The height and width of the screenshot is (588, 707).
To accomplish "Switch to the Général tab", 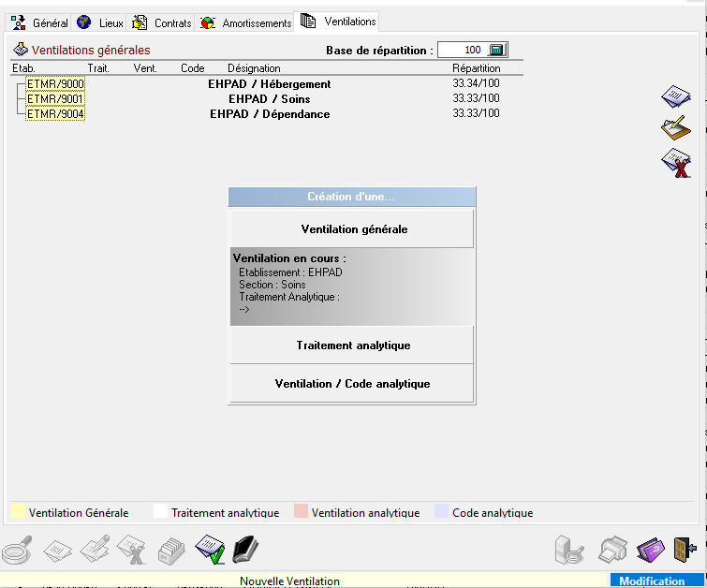I will (40, 22).
